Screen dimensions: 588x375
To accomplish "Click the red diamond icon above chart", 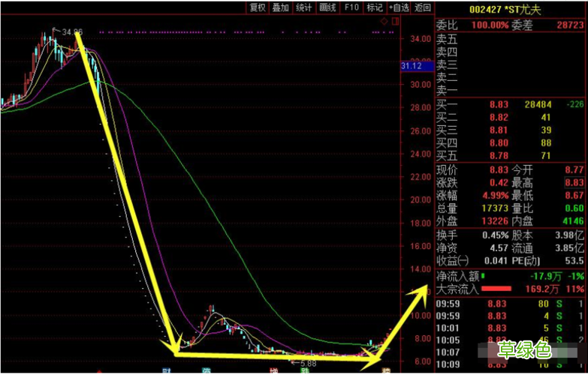I will 383,22.
